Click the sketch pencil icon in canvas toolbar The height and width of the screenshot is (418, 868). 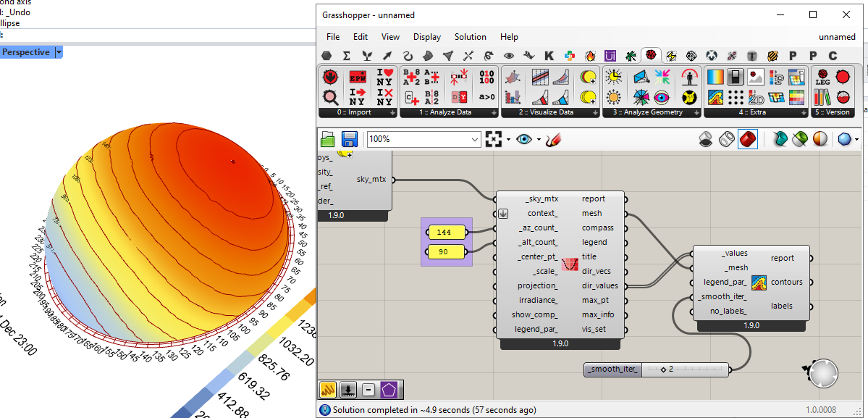tap(554, 139)
